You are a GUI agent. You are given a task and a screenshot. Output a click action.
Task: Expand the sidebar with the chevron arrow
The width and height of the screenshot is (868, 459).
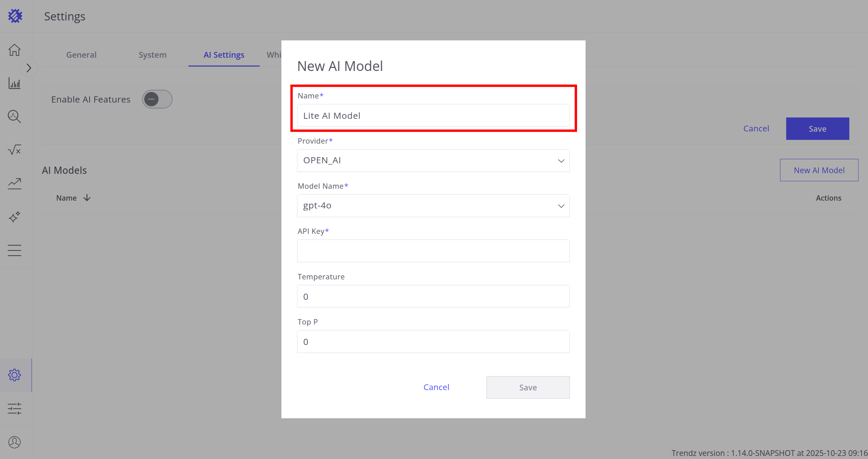(x=29, y=68)
